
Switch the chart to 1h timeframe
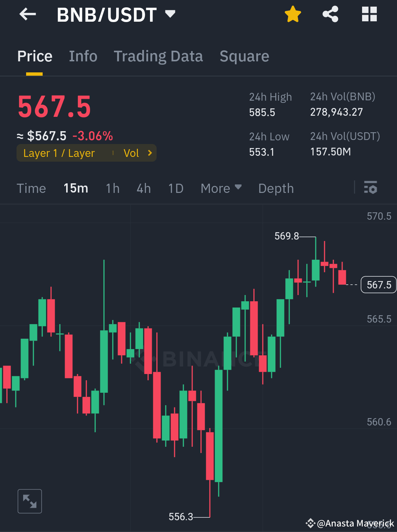[x=112, y=188]
